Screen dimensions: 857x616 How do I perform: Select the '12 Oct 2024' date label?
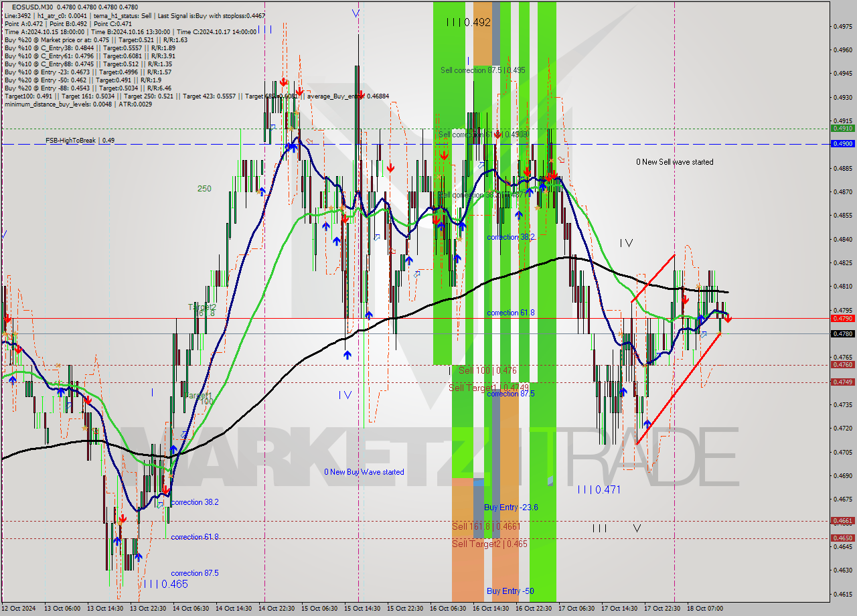tap(18, 609)
